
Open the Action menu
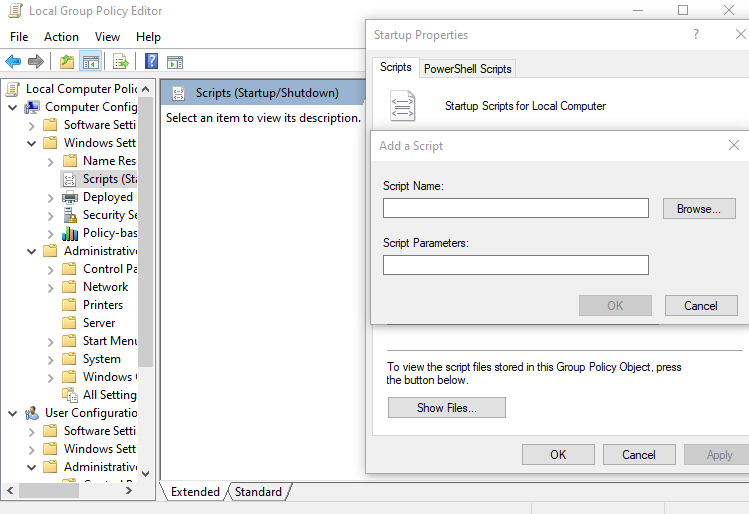61,37
